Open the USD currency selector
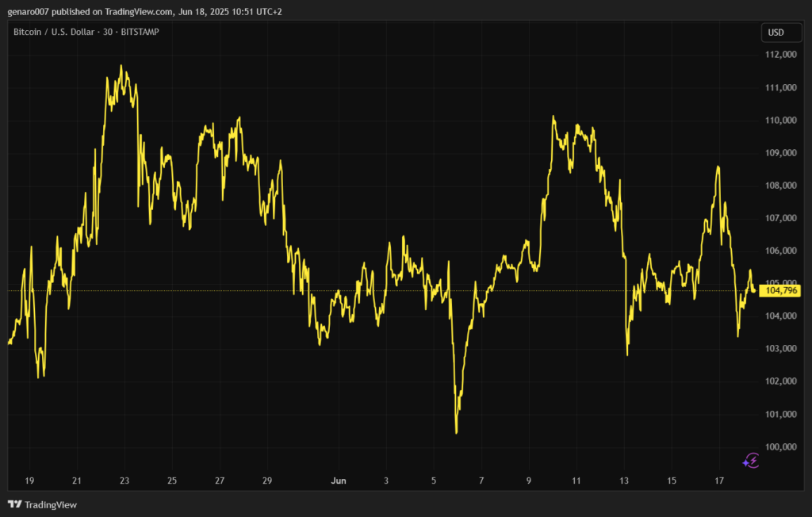 point(775,33)
